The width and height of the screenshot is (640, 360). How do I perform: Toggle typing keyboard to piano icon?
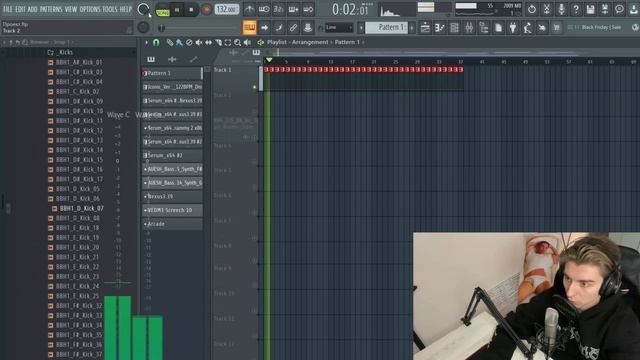click(249, 28)
